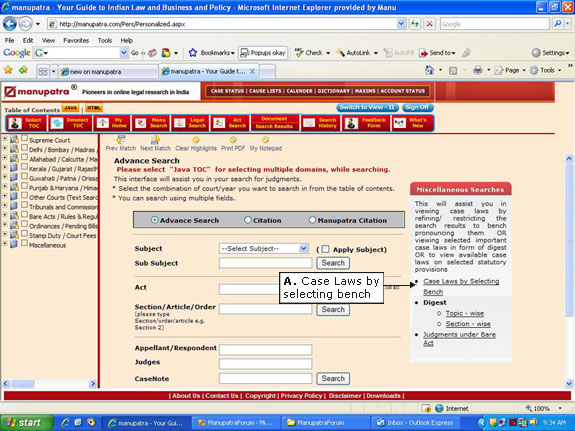Select the Advance Search radio button

point(155,220)
